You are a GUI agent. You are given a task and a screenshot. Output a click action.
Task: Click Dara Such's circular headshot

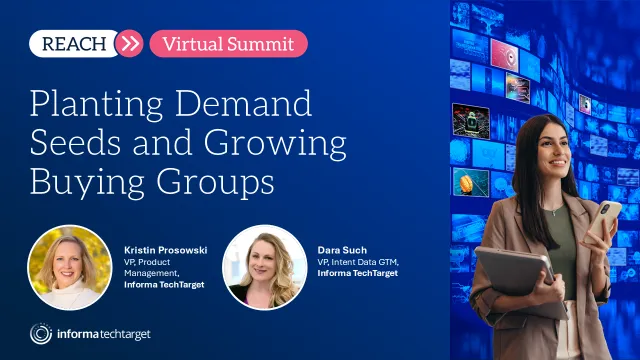[264, 267]
